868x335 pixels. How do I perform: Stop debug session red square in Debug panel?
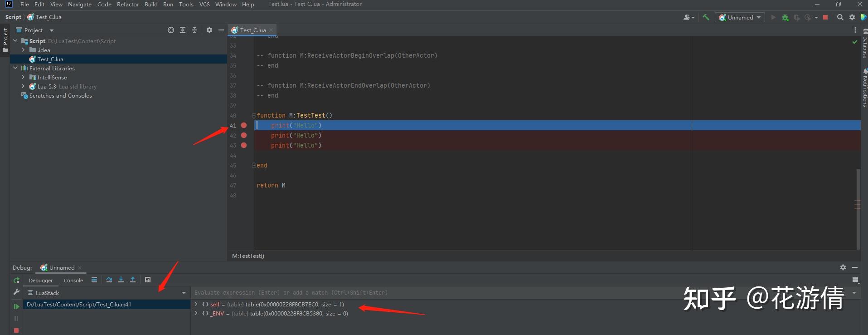16,330
